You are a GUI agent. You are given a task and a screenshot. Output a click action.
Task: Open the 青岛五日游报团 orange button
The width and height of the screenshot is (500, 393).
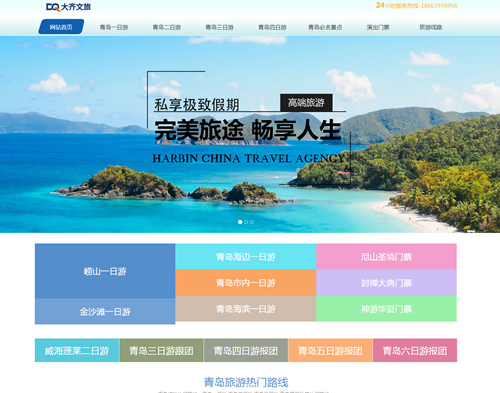[x=330, y=350]
